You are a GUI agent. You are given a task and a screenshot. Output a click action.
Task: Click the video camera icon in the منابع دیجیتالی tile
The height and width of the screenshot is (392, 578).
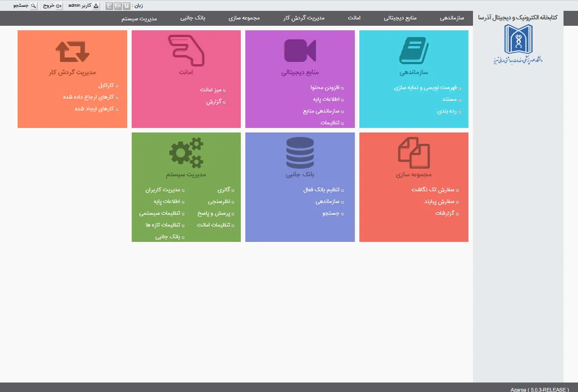[300, 51]
